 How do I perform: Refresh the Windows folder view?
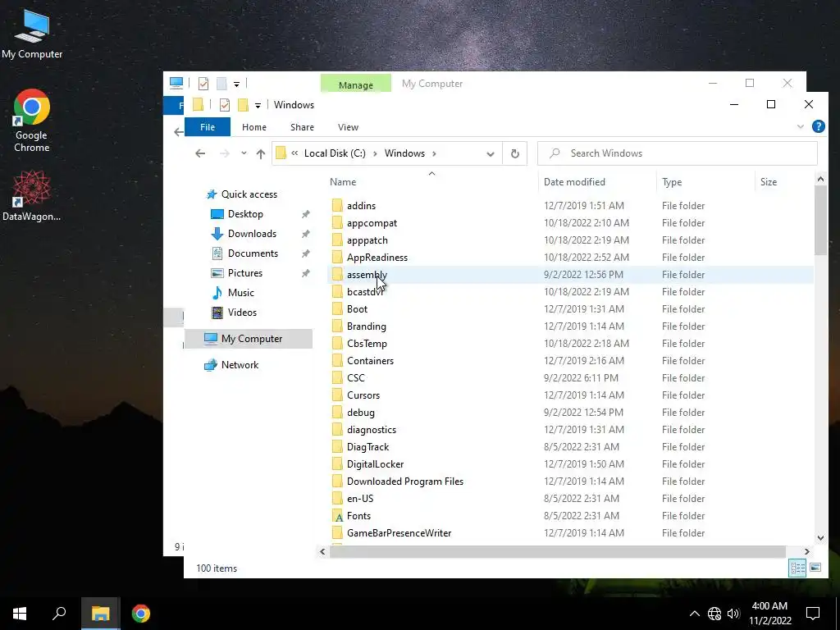click(515, 153)
